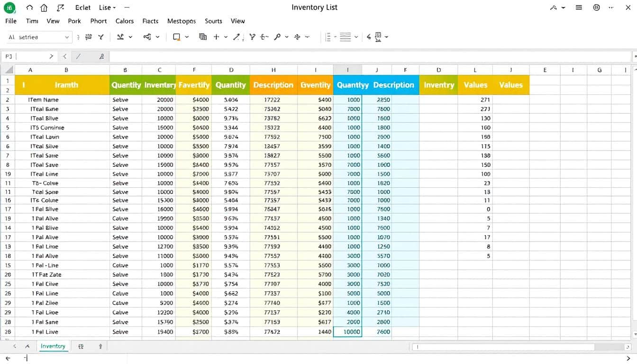Select cell with value '75847'
Screen dimensions: 637x364
click(273, 209)
